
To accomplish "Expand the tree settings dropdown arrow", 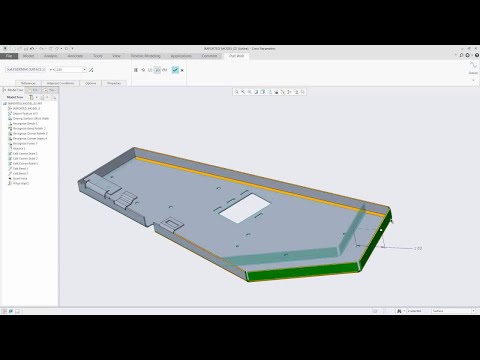I will tap(37, 97).
